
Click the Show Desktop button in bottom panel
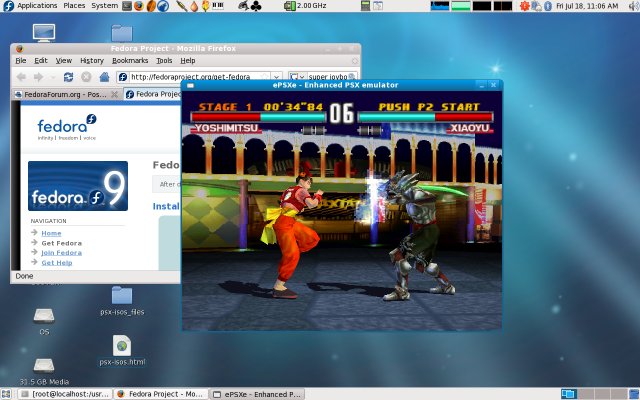6,394
